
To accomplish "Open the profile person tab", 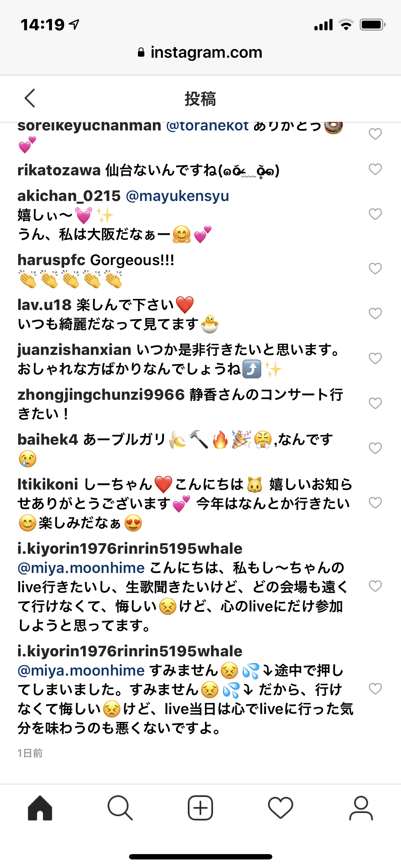I will [x=361, y=808].
